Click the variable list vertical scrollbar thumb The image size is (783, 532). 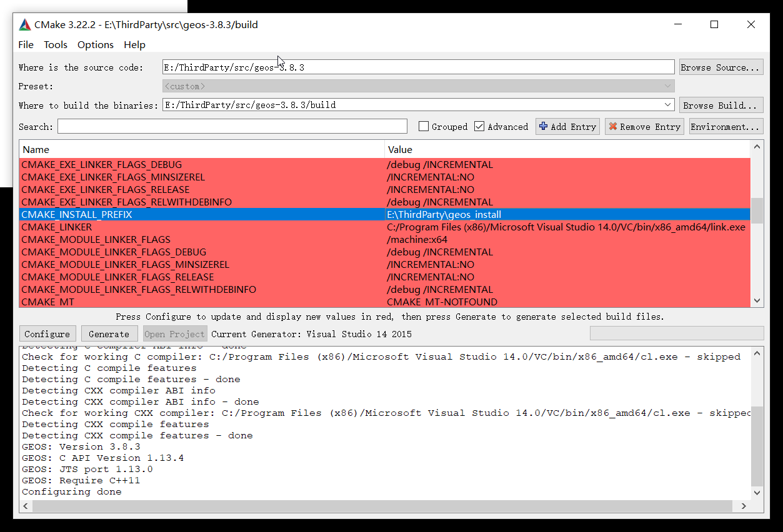click(x=757, y=210)
